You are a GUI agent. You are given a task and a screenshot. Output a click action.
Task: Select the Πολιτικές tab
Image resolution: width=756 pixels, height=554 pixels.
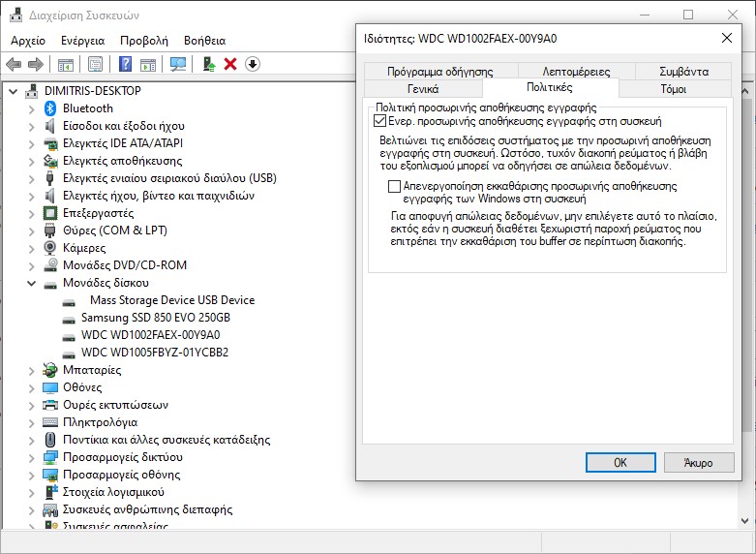(550, 87)
